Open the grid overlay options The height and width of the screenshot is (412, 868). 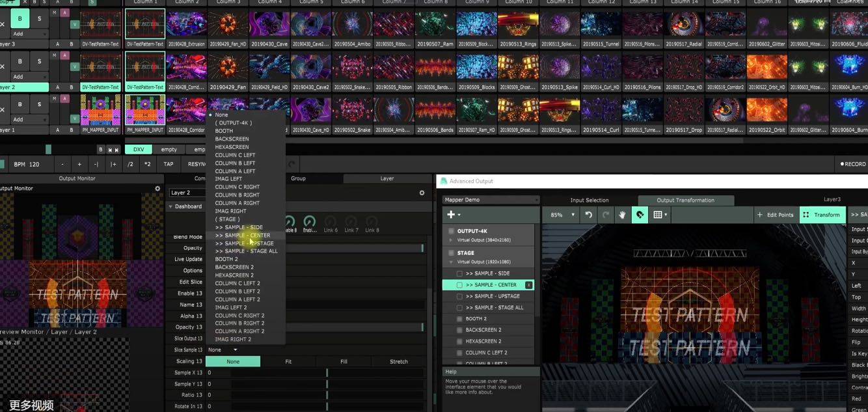point(660,215)
